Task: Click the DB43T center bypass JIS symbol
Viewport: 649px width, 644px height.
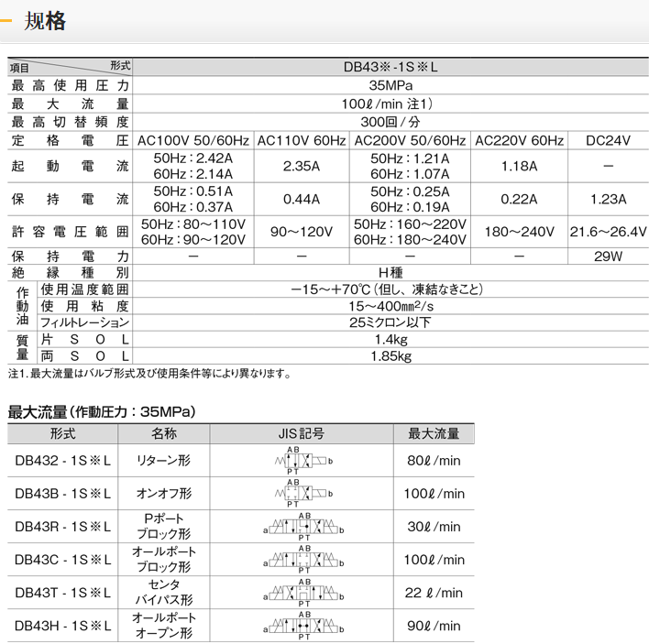Action: click(x=302, y=593)
